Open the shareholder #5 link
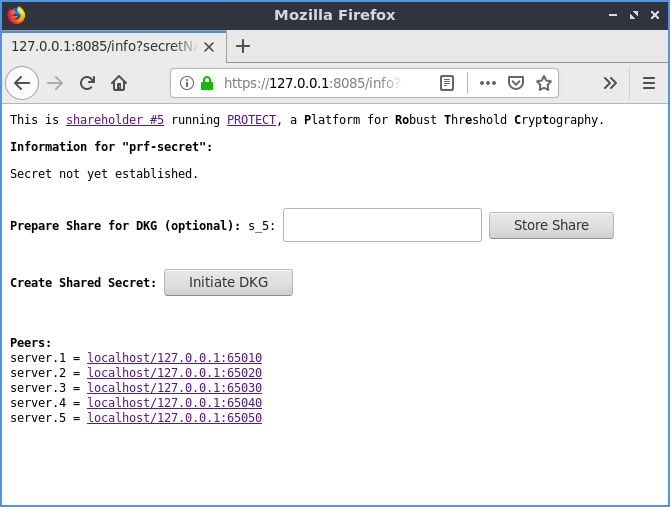The width and height of the screenshot is (670, 507). (115, 120)
